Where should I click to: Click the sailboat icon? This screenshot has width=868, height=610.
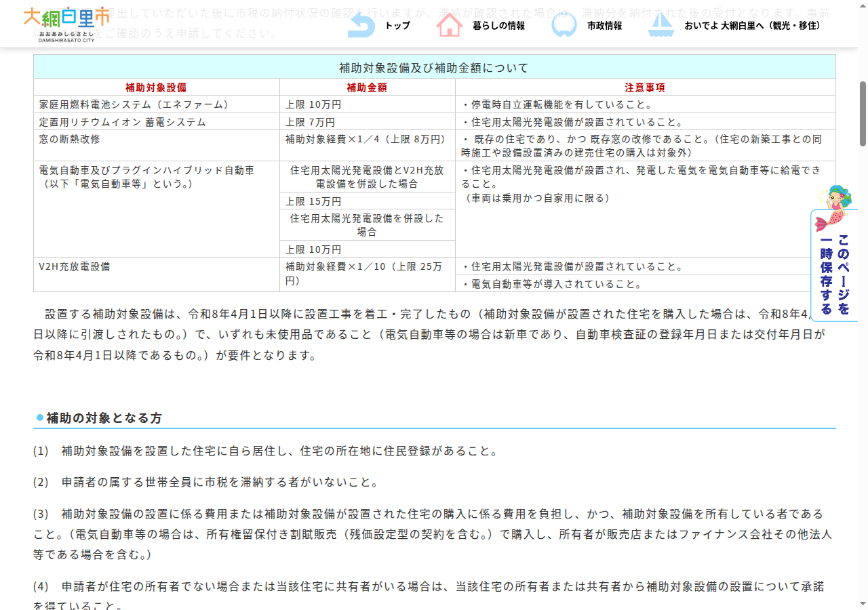660,24
